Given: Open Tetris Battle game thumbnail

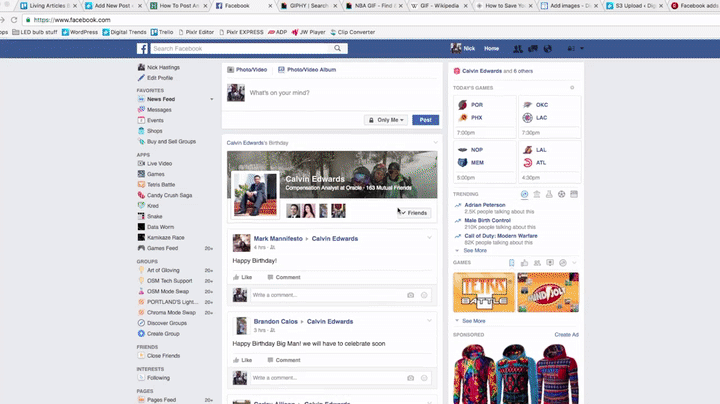Looking at the screenshot, I should 484,292.
